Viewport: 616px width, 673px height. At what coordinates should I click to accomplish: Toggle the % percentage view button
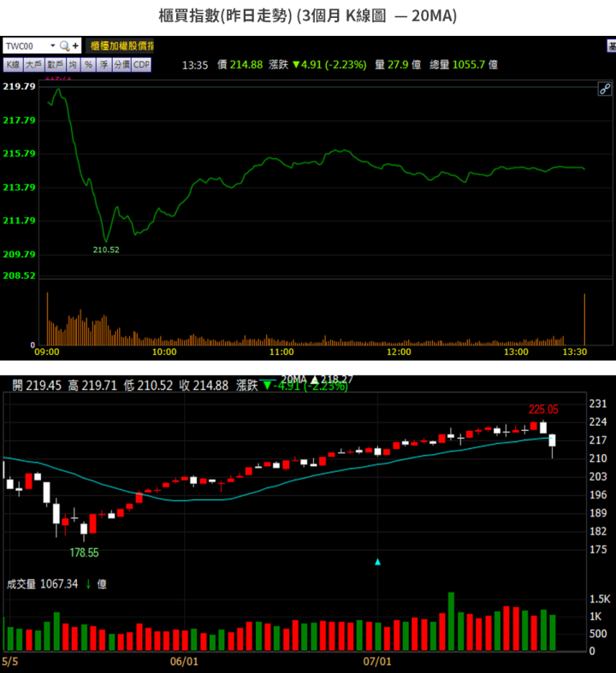(88, 65)
